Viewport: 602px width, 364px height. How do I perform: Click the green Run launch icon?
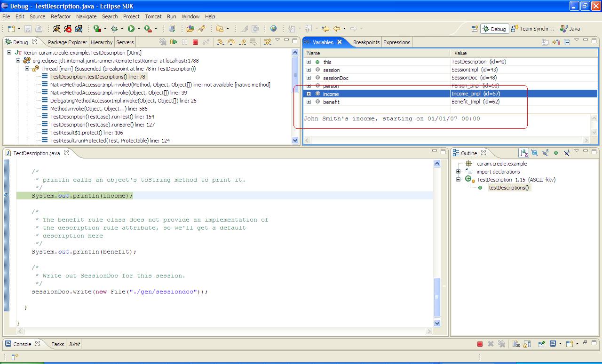[x=131, y=29]
